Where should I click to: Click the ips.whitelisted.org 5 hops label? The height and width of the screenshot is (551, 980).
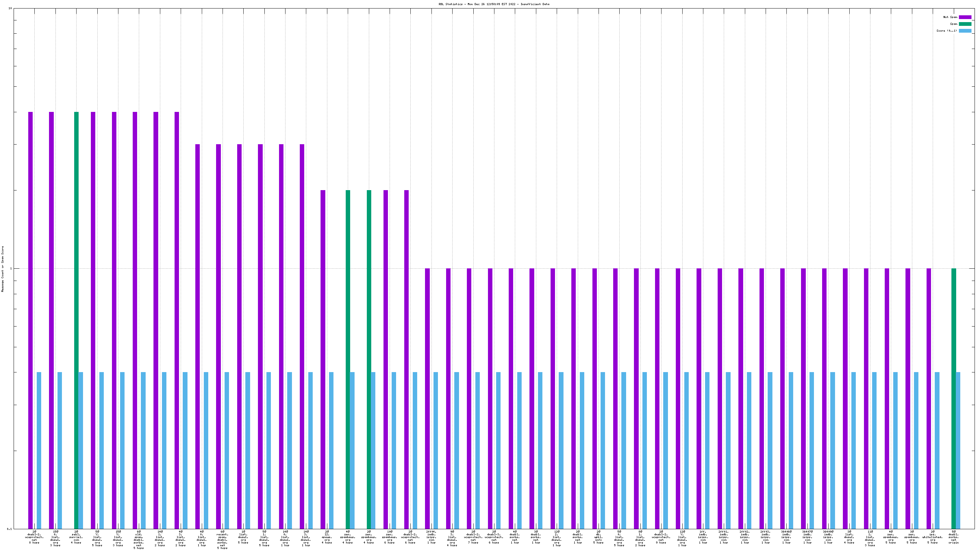(x=932, y=537)
